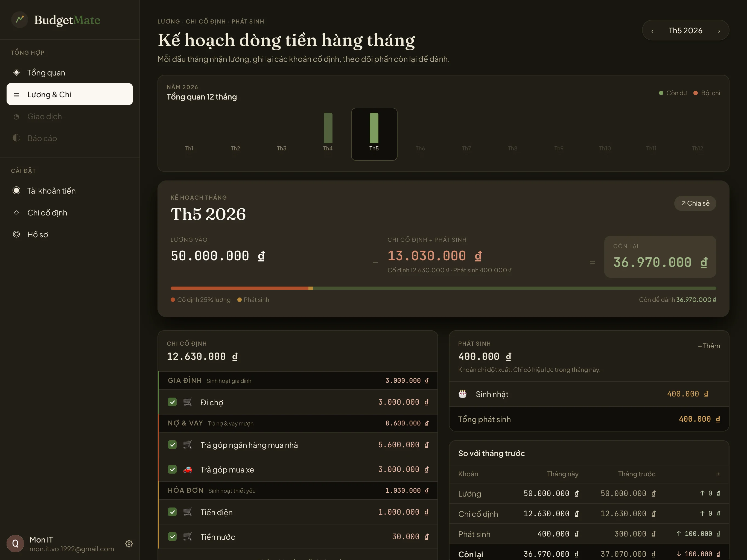Screen dimensions: 747x560
Task: Click the Lương & Chi list icon
Action: [16, 95]
